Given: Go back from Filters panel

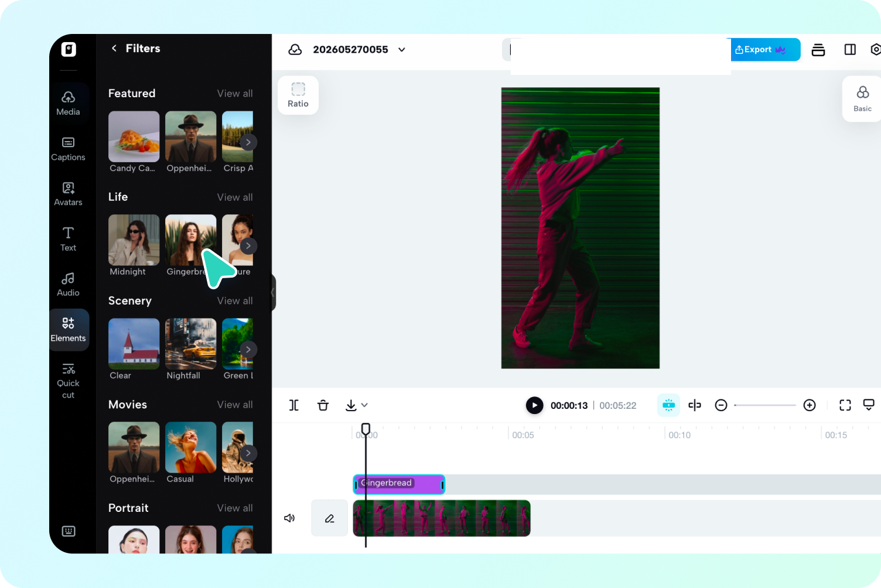Looking at the screenshot, I should 114,48.
